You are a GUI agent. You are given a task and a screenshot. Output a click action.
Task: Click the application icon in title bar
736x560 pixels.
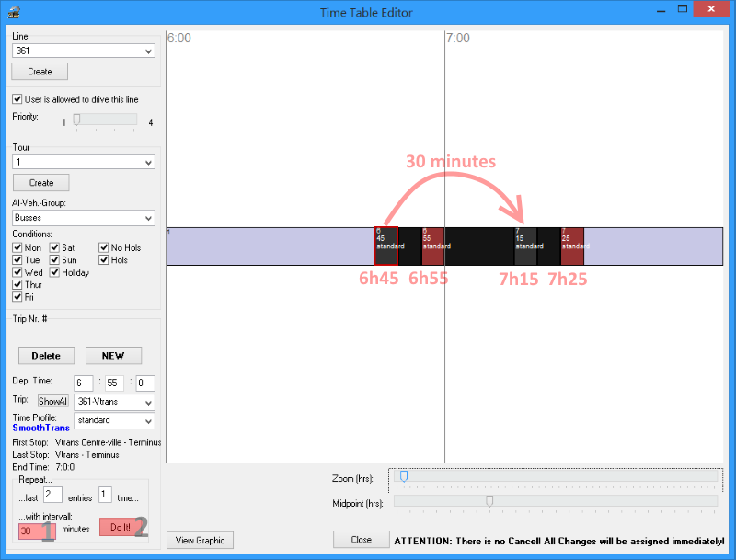14,12
